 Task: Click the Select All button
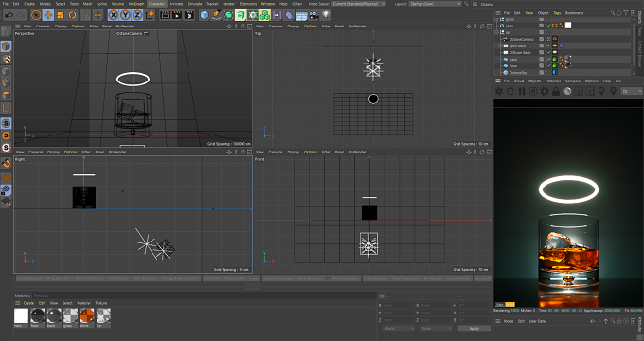[212, 278]
